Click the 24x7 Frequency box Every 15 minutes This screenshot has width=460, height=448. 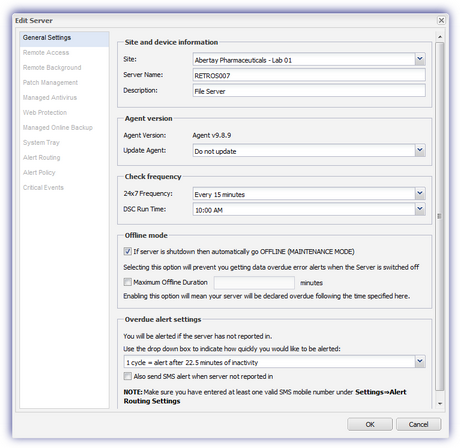click(304, 194)
